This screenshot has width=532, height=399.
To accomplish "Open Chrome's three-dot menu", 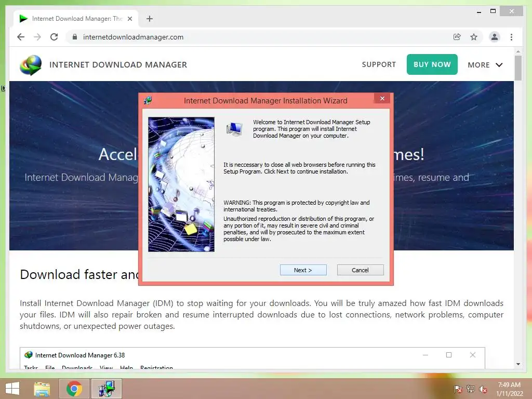I will click(x=511, y=37).
